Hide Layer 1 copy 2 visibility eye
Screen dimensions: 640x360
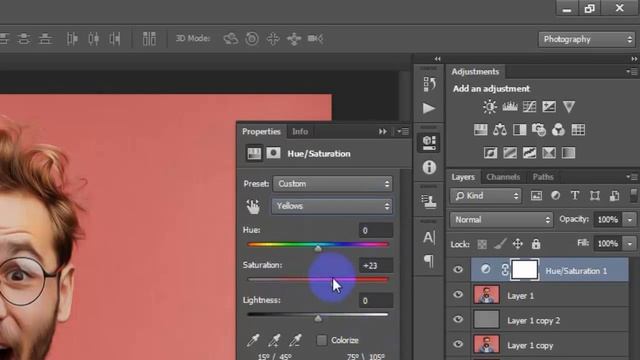(458, 320)
